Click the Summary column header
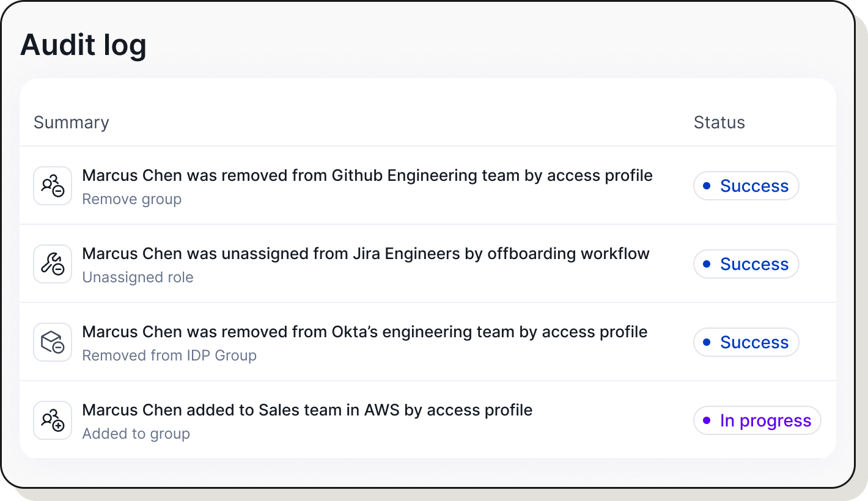This screenshot has height=501, width=868. click(x=71, y=122)
